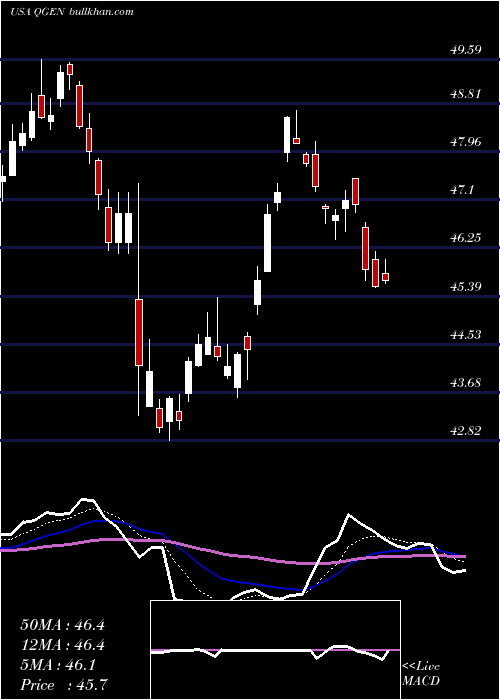Click the 12MA : 46.4 reading
500x700 pixels.
[x=62, y=645]
